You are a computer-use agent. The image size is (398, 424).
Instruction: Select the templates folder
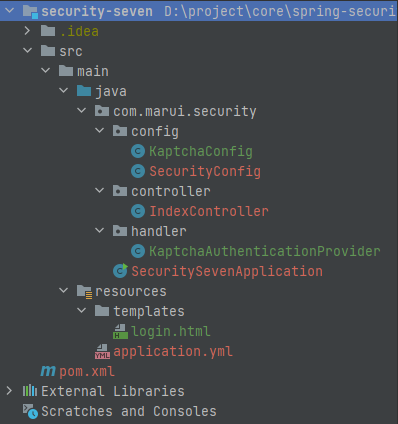pyautogui.click(x=149, y=311)
